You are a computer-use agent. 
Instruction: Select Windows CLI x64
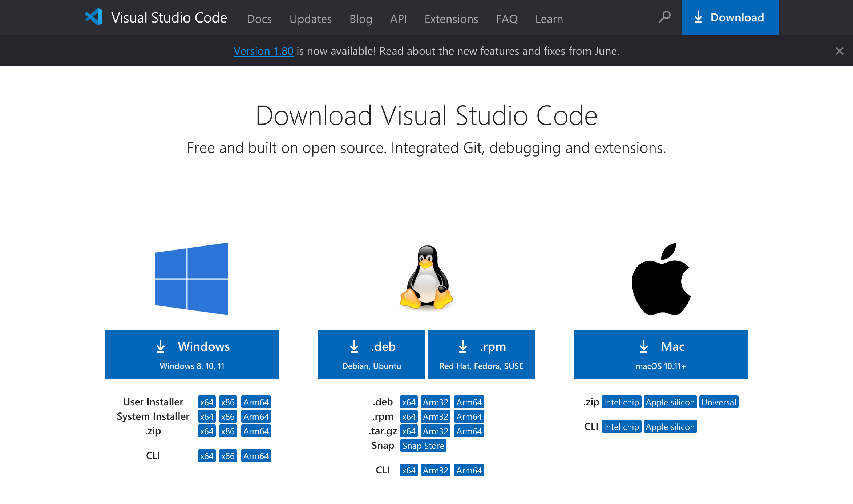(207, 456)
